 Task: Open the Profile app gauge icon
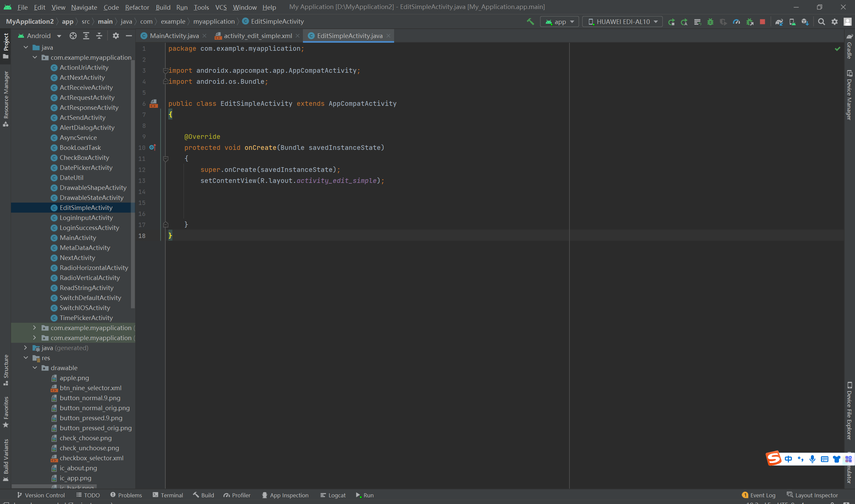pos(736,22)
